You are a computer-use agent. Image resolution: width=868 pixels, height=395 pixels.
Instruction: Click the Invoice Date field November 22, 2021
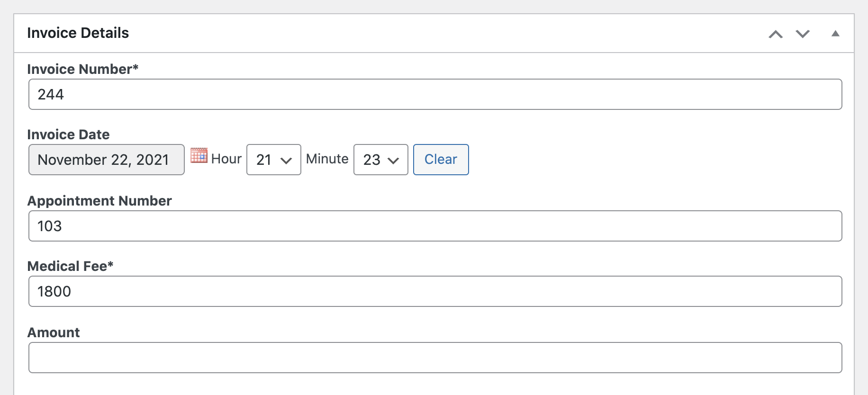(x=107, y=160)
